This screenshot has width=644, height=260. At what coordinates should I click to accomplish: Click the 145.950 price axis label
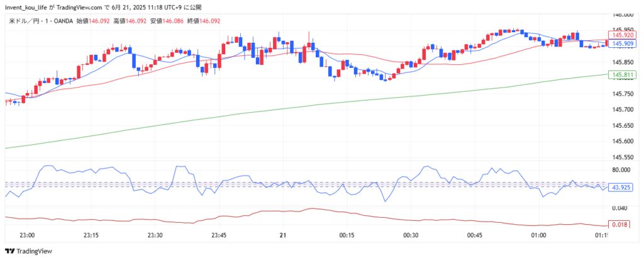(622, 30)
